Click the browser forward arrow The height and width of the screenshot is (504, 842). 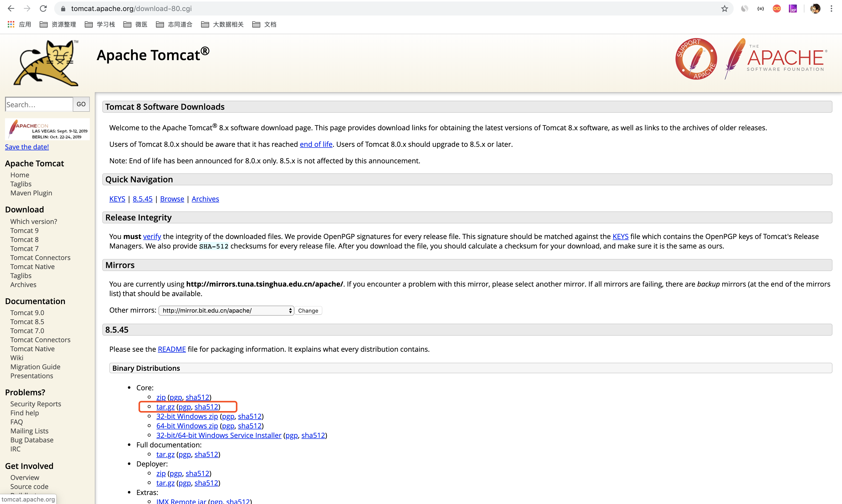[x=27, y=9]
